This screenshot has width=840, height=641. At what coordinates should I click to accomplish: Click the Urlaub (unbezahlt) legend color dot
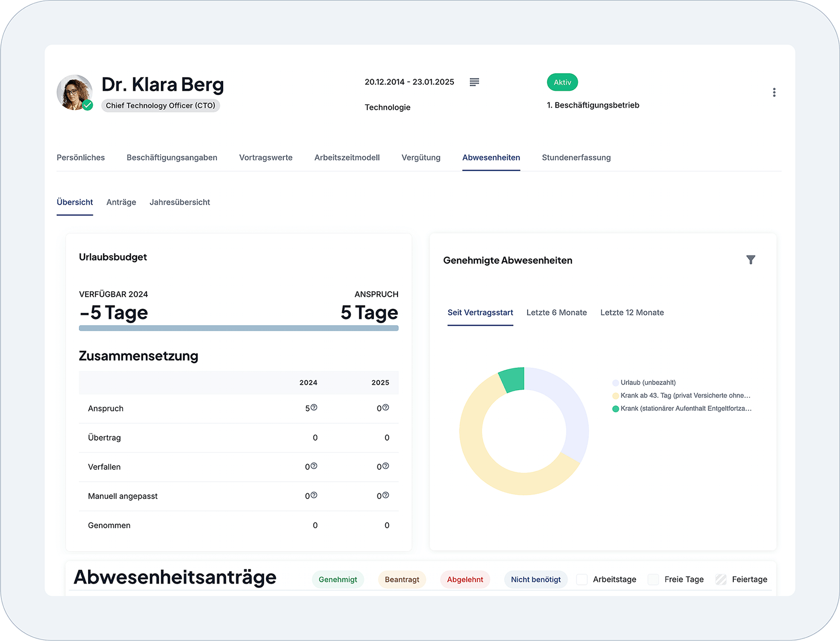[x=615, y=383]
